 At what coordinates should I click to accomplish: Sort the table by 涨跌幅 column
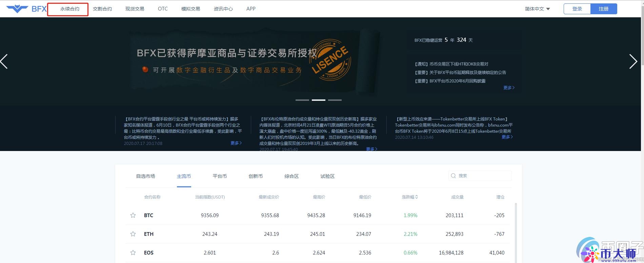point(410,197)
